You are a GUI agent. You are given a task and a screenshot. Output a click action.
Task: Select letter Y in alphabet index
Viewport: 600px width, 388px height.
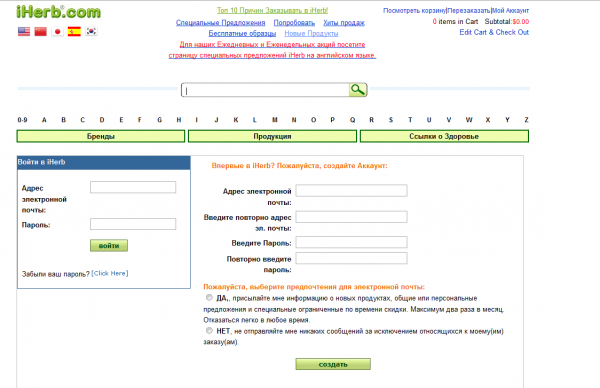pyautogui.click(x=507, y=120)
